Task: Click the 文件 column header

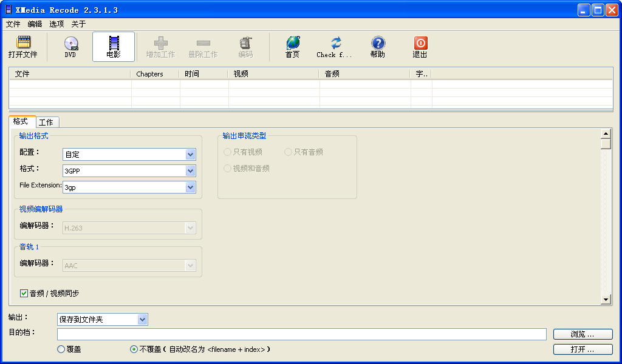Action: tap(70, 74)
